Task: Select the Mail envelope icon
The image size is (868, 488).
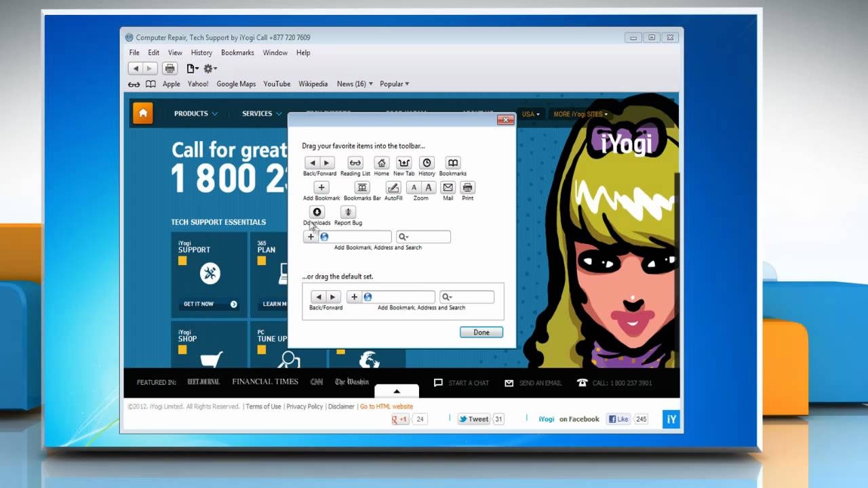Action: tap(448, 188)
